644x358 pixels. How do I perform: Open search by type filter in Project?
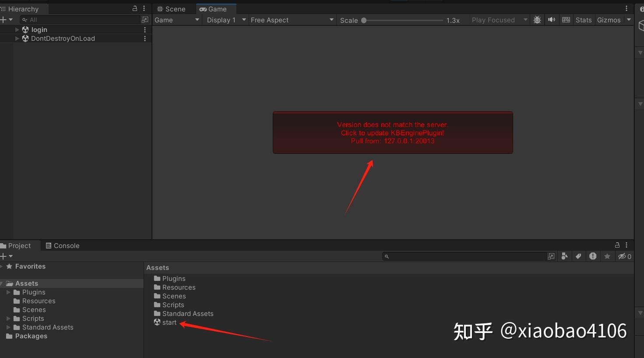click(x=564, y=256)
